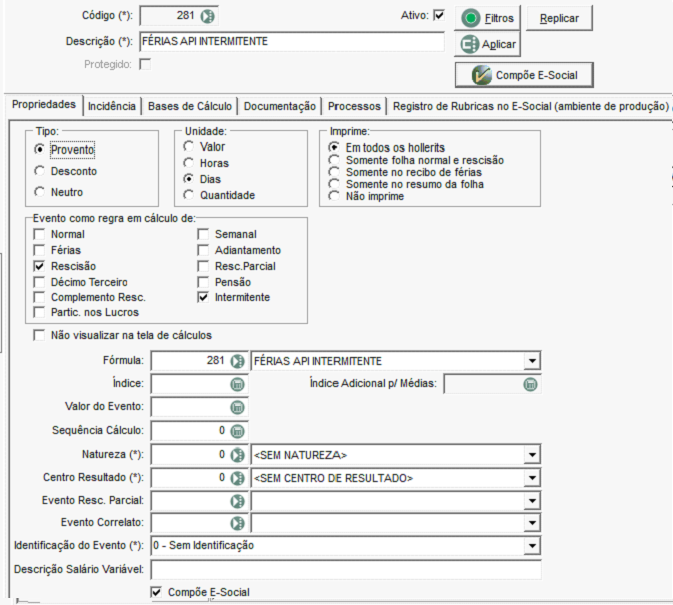Viewport: 673px width, 605px height.
Task: Expand the Evento Correlato dropdown
Action: coord(532,523)
